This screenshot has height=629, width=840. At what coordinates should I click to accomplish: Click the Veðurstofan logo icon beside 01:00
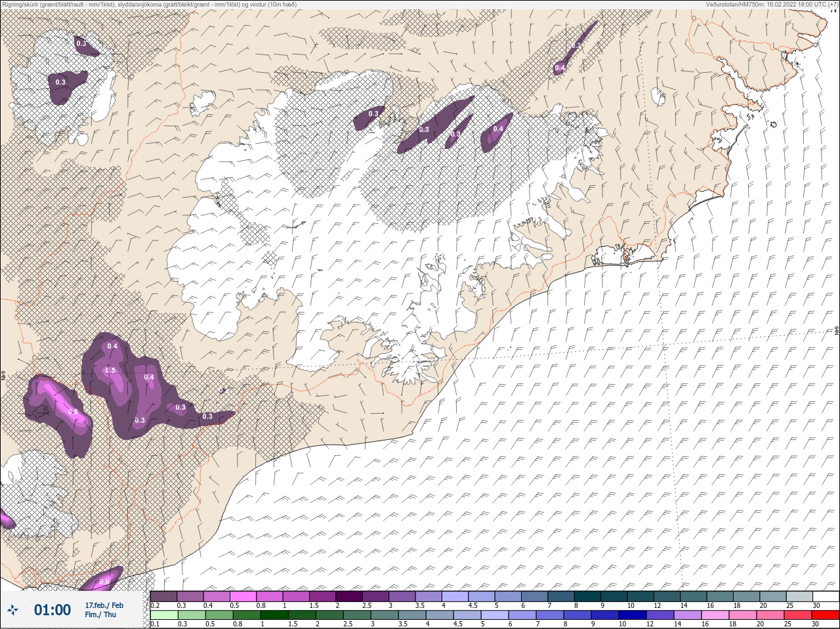click(x=12, y=610)
